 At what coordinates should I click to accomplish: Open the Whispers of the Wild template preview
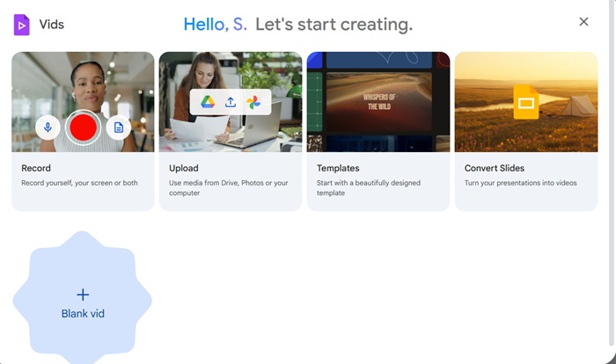click(x=378, y=102)
